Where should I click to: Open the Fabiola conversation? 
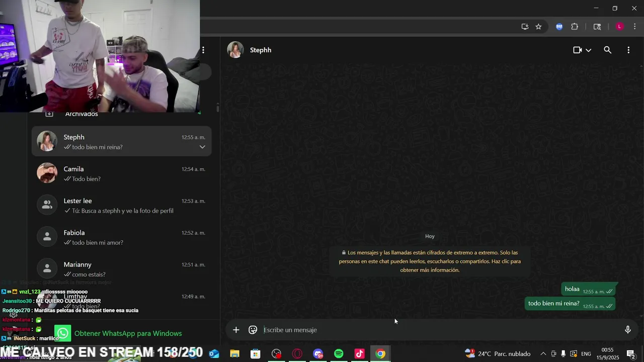coord(121,237)
